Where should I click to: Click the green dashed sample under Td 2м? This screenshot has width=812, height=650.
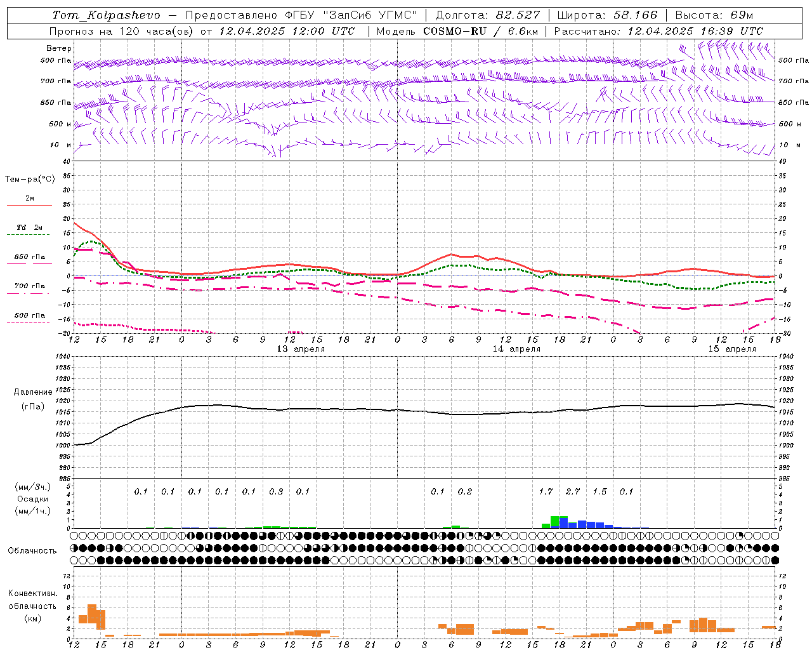pos(29,234)
